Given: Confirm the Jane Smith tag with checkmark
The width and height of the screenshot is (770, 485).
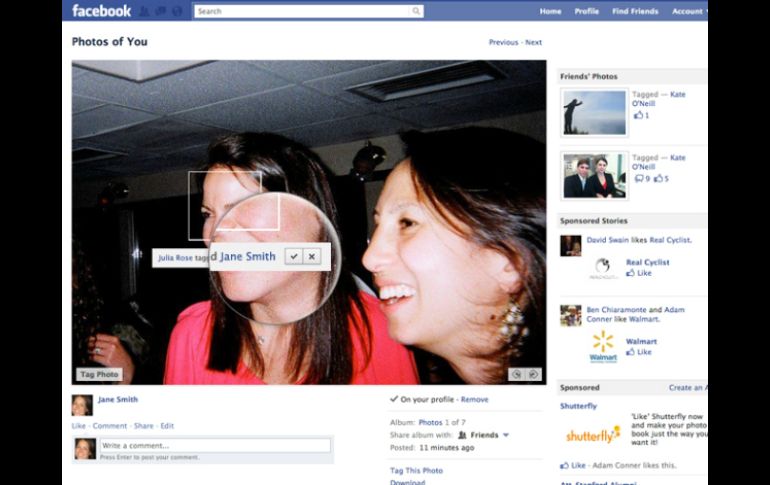Looking at the screenshot, I should coord(294,257).
